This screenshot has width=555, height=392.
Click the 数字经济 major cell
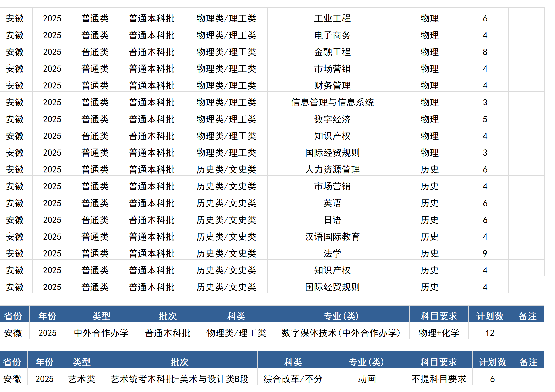pyautogui.click(x=332, y=119)
